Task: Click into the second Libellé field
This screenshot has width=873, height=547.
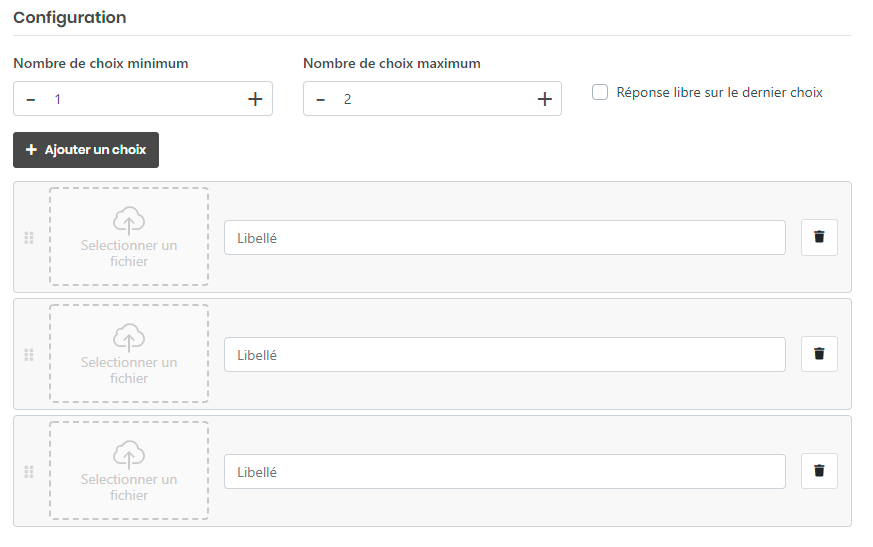Action: [x=504, y=355]
